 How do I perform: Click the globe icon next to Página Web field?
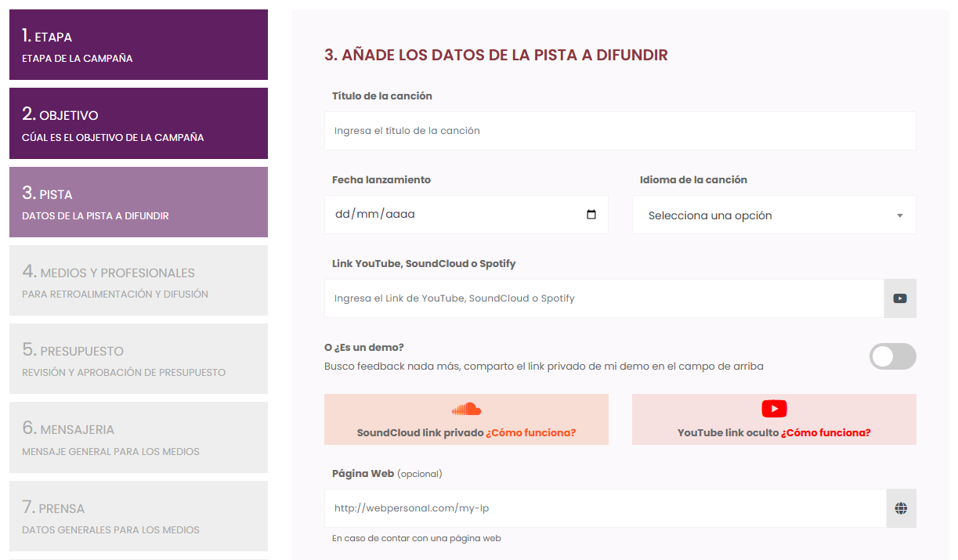[x=899, y=508]
